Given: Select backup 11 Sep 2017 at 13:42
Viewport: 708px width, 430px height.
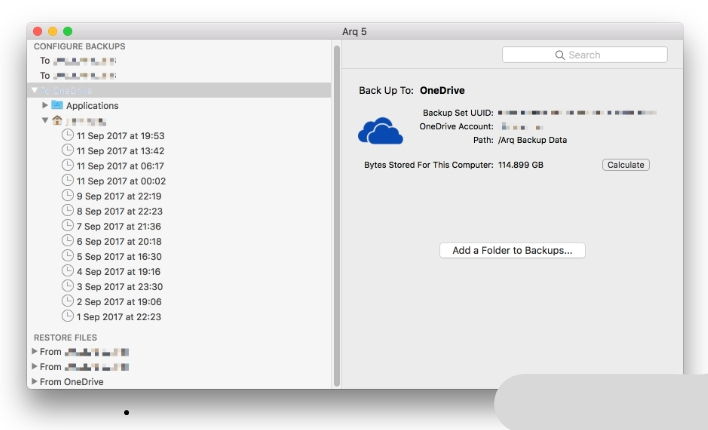Looking at the screenshot, I should (120, 151).
